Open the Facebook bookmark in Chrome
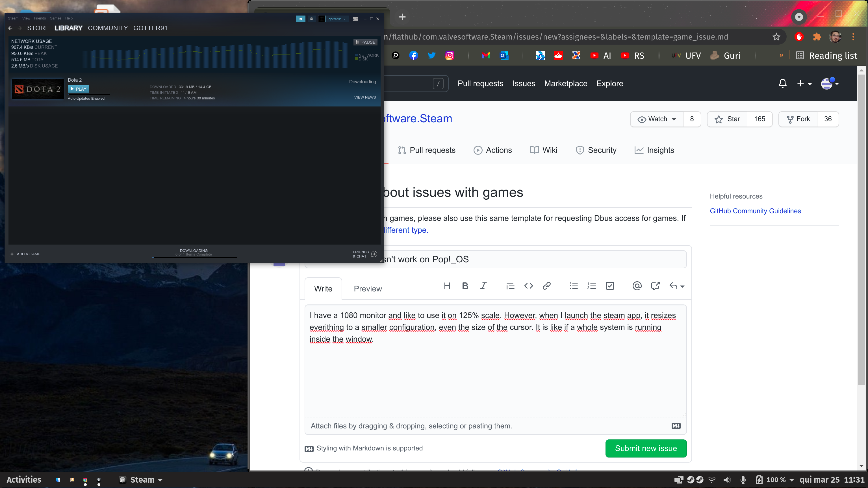 tap(413, 56)
